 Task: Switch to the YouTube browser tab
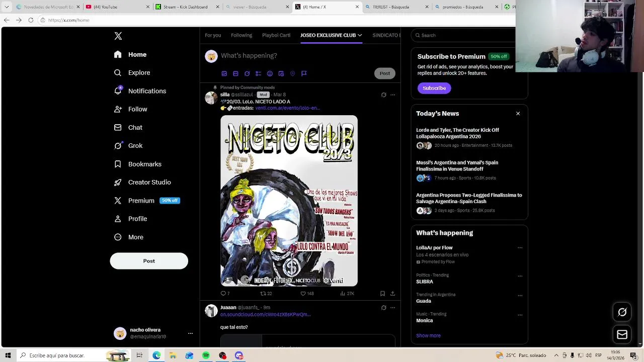click(117, 7)
